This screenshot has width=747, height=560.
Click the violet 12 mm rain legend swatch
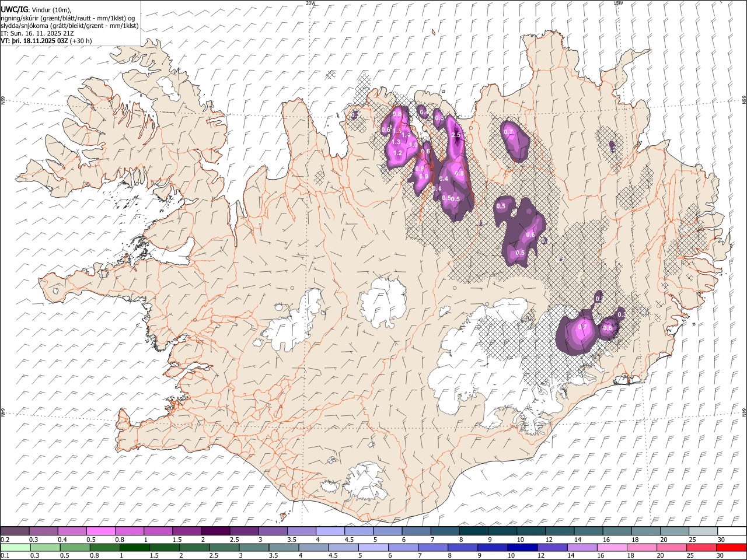click(553, 547)
